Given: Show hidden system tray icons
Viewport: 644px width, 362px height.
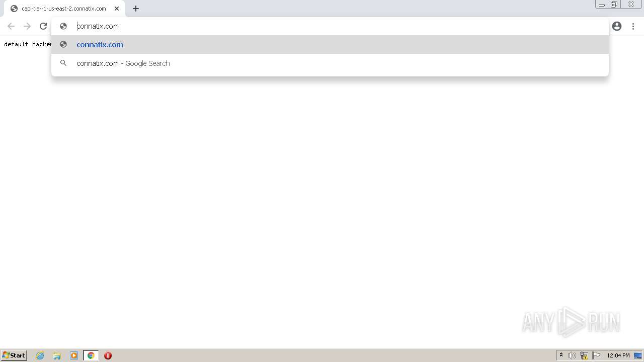Looking at the screenshot, I should coord(561,355).
